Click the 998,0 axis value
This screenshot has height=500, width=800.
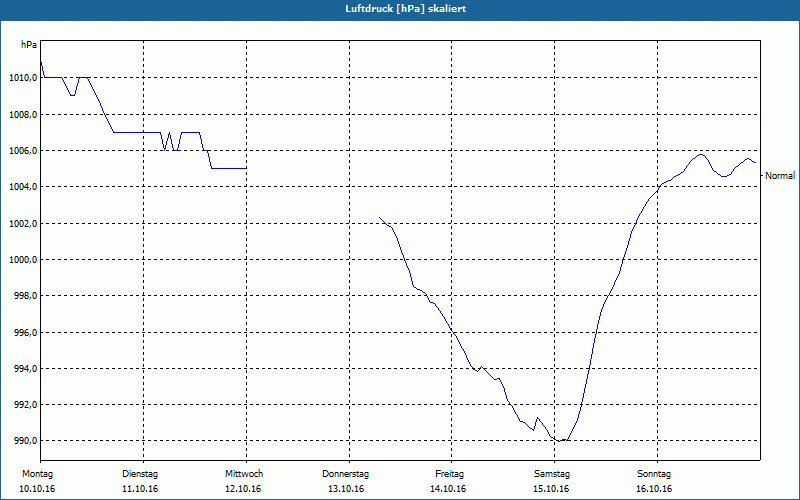tap(28, 296)
